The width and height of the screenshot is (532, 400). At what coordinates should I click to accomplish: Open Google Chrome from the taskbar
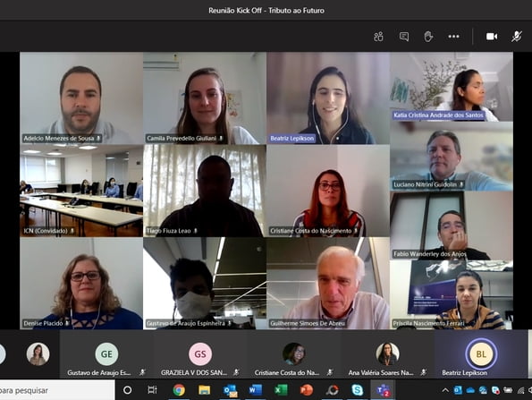(x=179, y=390)
